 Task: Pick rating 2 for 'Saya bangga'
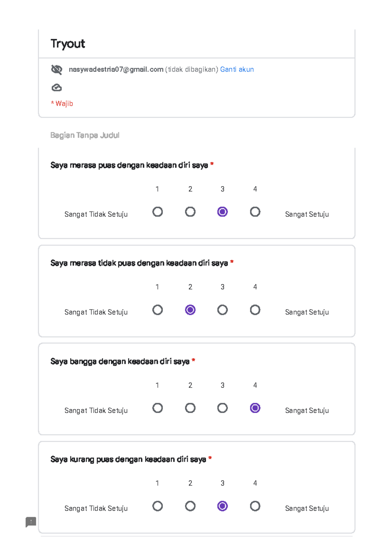(190, 408)
